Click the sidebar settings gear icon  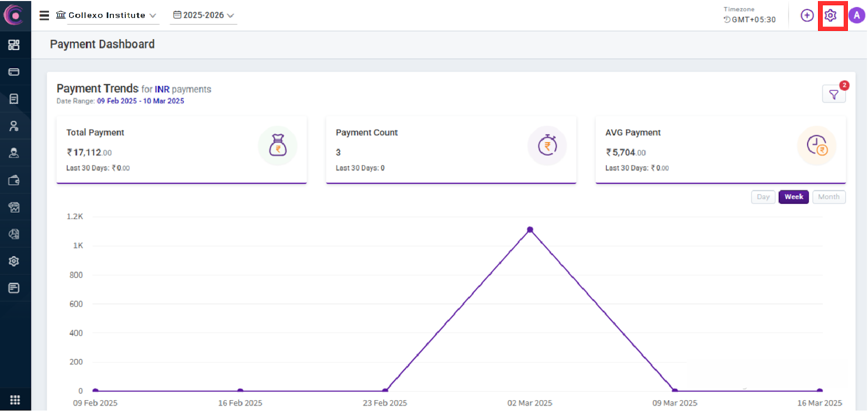click(x=14, y=261)
